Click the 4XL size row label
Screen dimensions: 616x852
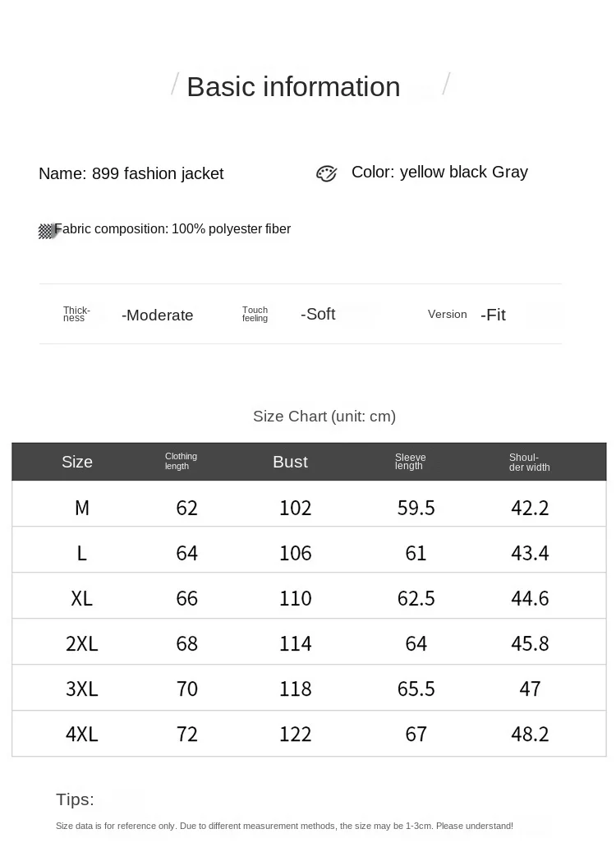[x=81, y=734]
